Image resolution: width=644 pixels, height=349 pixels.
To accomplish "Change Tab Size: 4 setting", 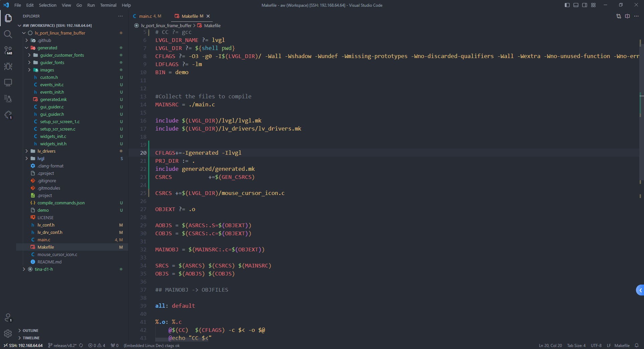I will tap(576, 345).
